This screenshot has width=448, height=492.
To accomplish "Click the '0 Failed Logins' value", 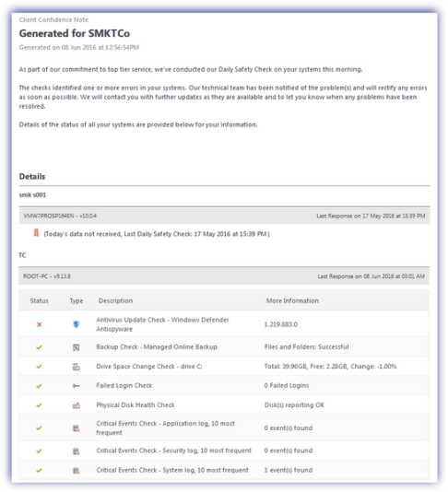I will coord(287,386).
